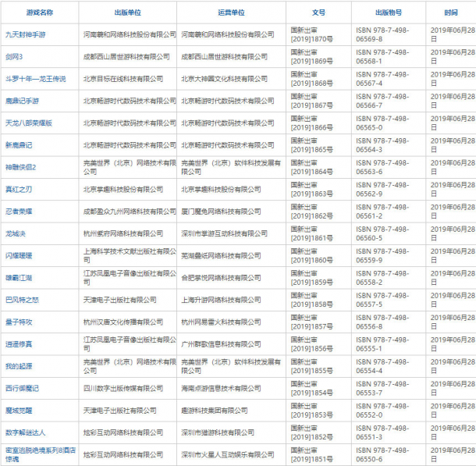Select approval number 国新出审[2019]1857号

click(312, 322)
